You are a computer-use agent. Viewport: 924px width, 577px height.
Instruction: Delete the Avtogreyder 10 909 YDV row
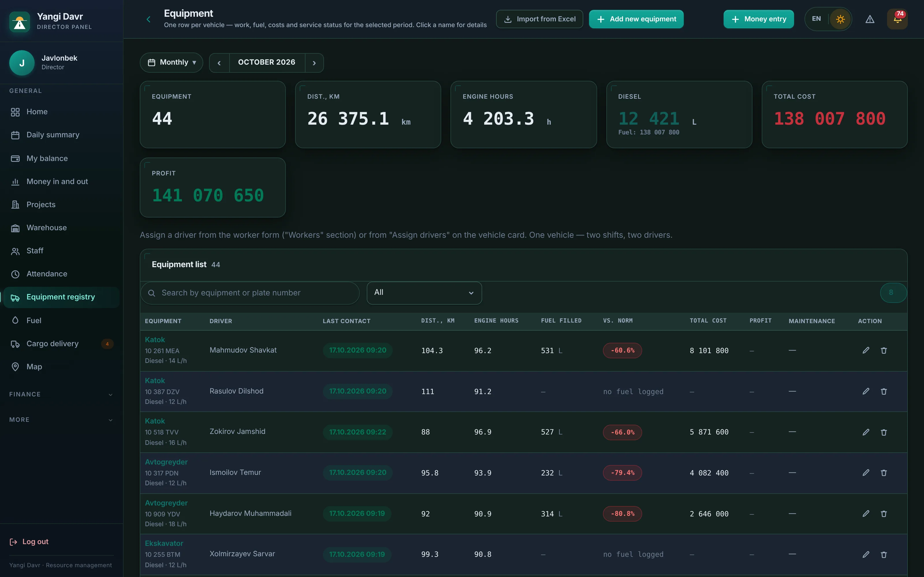(884, 514)
